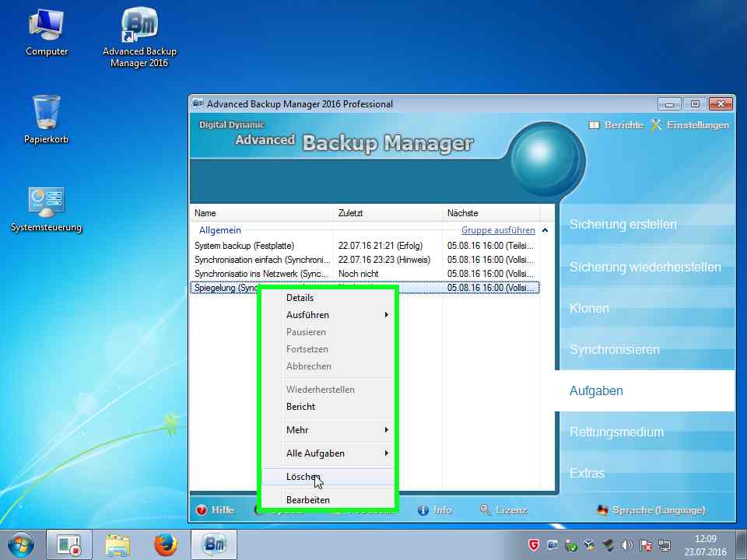
Task: Open the red G shield tray icon
Action: click(x=534, y=544)
